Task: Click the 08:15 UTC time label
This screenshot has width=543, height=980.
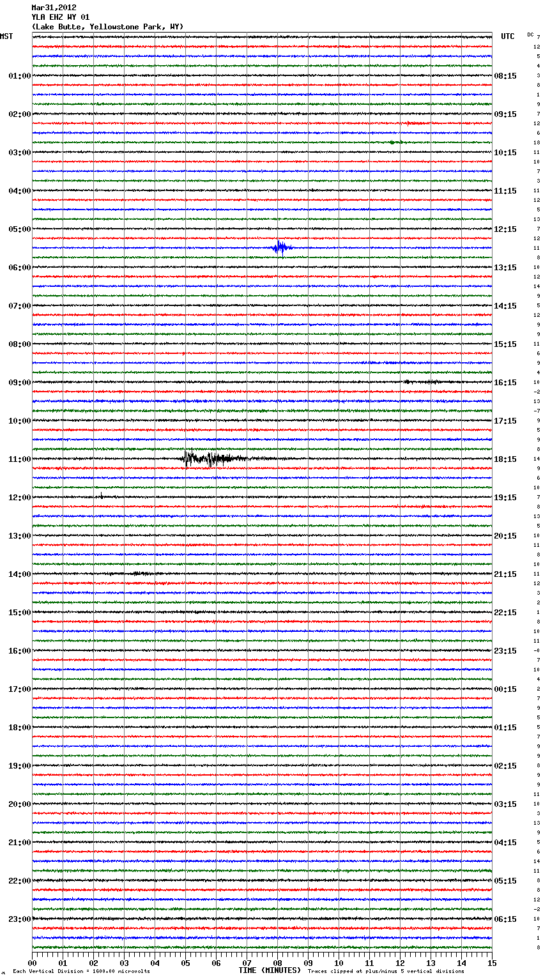Action: 505,76
